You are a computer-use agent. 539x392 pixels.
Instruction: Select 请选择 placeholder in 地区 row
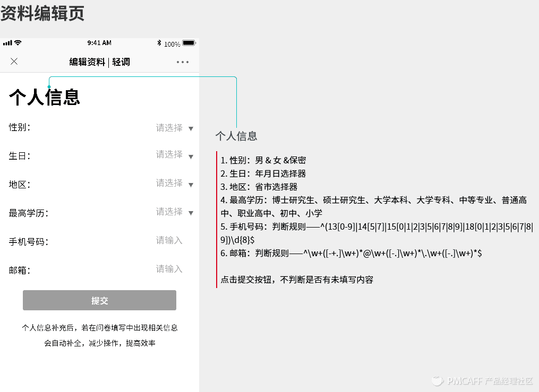(169, 183)
